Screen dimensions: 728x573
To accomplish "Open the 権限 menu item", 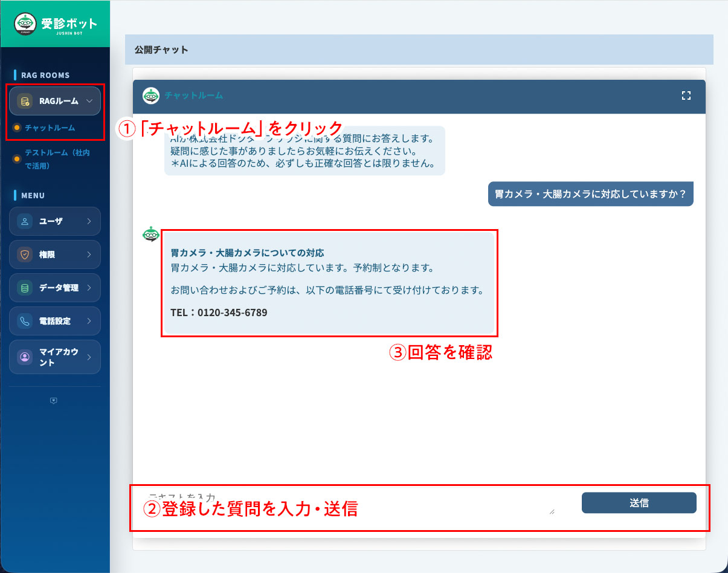I will 55,254.
